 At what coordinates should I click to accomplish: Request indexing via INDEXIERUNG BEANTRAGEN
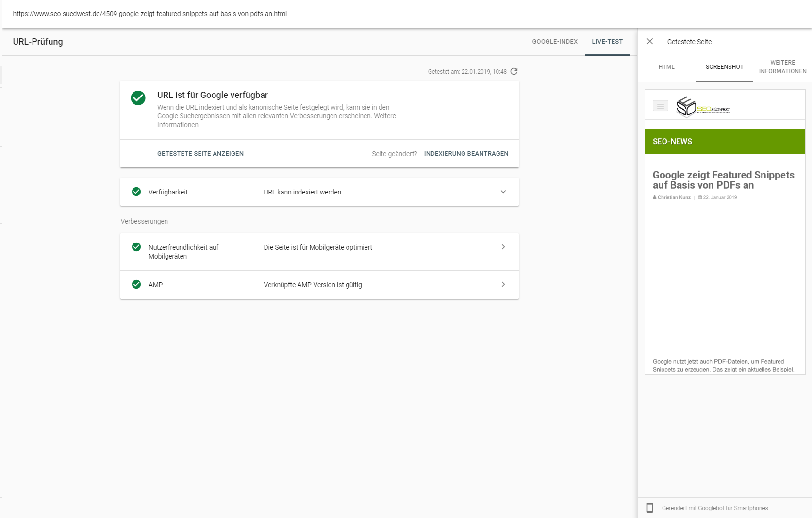(466, 153)
